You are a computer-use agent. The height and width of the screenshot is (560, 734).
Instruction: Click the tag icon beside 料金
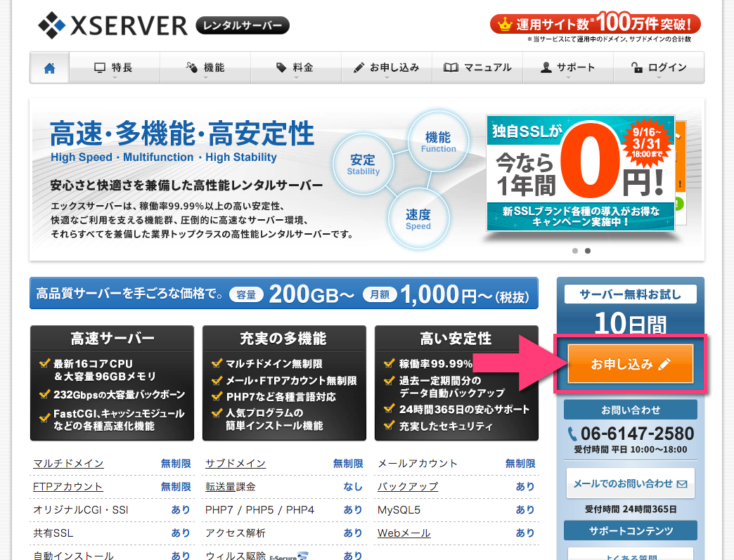point(281,68)
